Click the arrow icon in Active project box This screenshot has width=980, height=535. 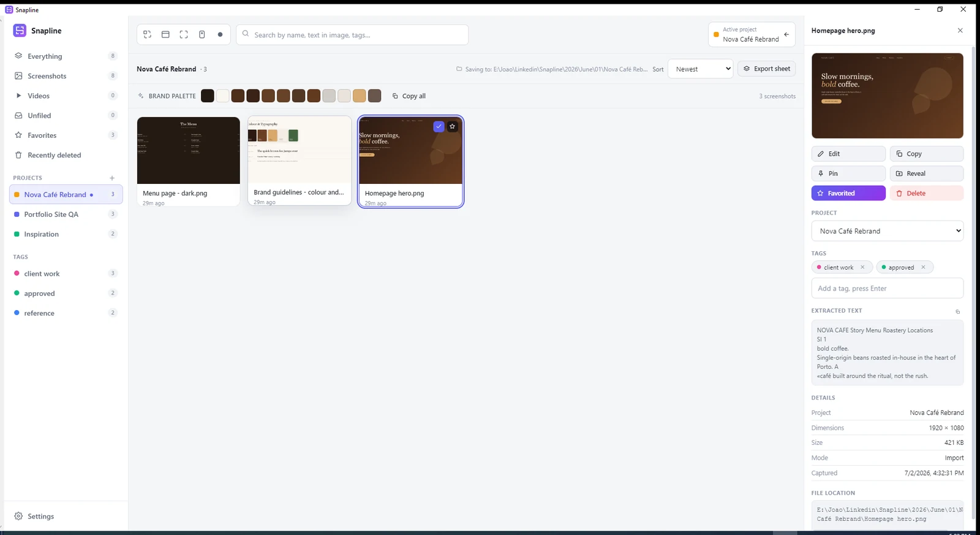(786, 34)
